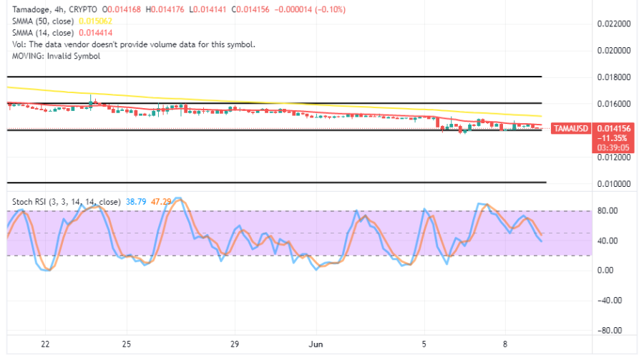Click the 0.020000 price axis label
Image resolution: width=644 pixels, height=358 pixels.
pos(614,51)
